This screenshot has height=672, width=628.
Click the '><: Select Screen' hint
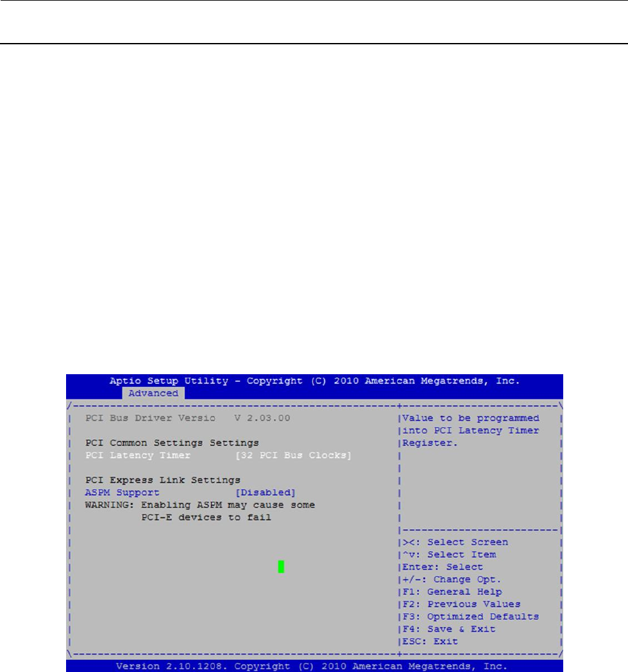click(x=455, y=542)
